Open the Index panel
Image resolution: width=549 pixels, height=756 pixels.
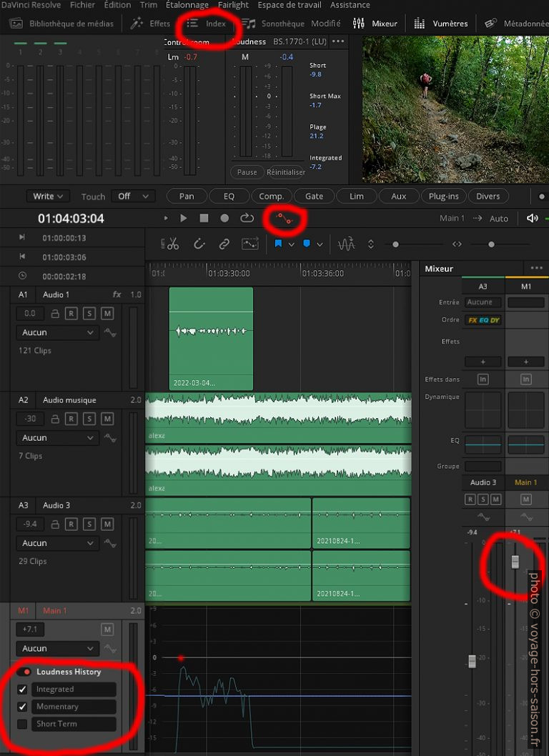point(207,23)
